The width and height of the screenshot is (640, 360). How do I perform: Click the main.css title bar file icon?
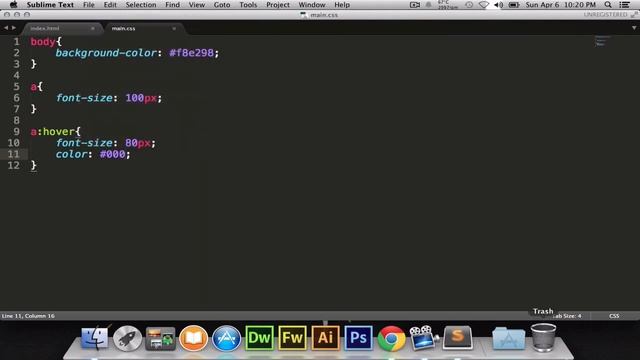[303, 15]
